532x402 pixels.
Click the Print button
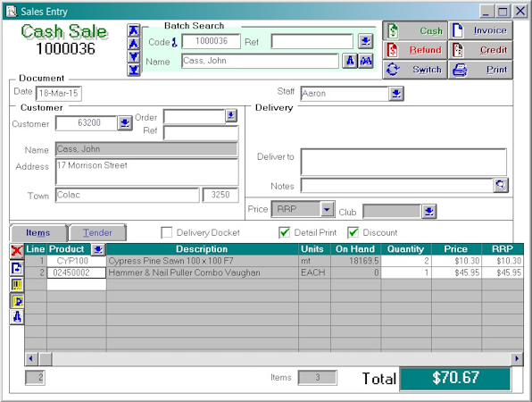(x=480, y=70)
